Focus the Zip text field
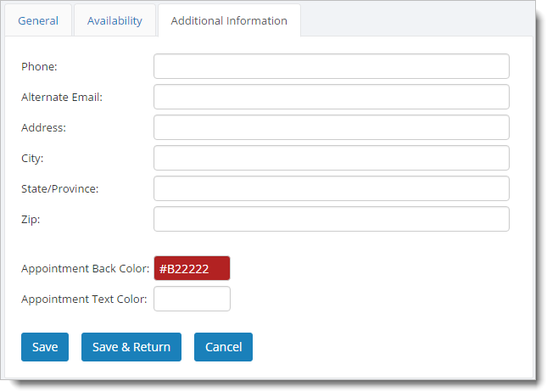Screen dimensions: 547x392 [x=332, y=219]
